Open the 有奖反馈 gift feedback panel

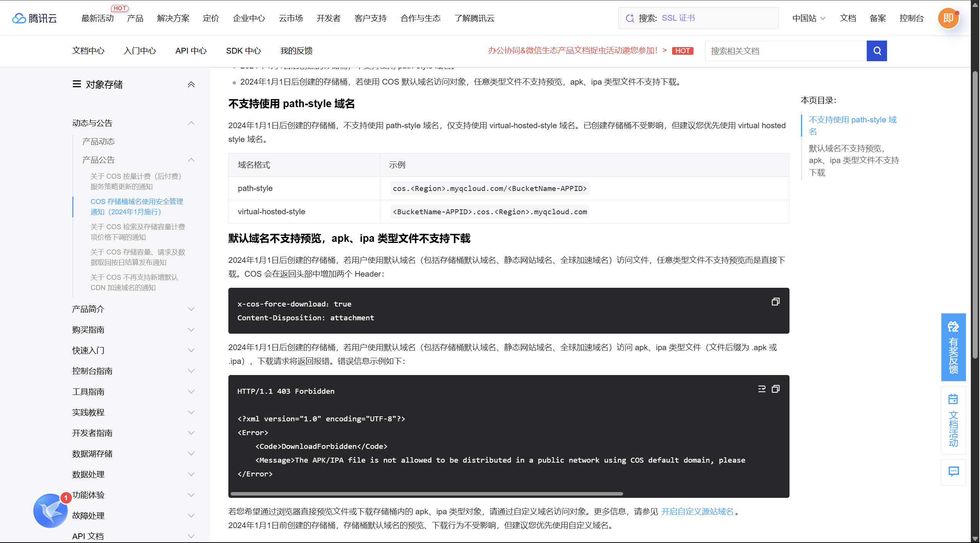(x=953, y=347)
